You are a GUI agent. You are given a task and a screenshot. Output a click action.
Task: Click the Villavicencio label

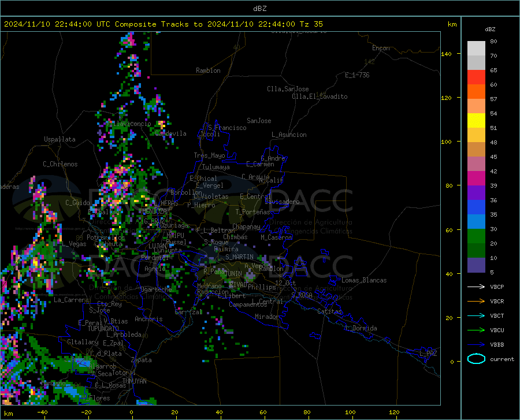[x=128, y=124]
